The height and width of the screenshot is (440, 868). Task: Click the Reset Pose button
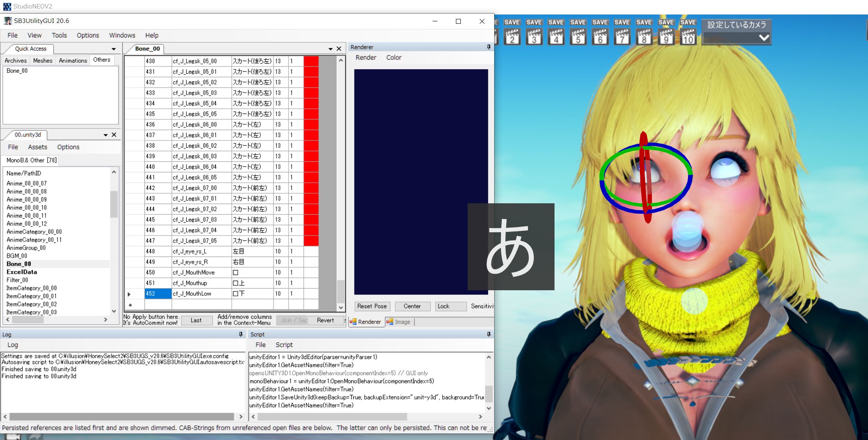[x=372, y=306]
